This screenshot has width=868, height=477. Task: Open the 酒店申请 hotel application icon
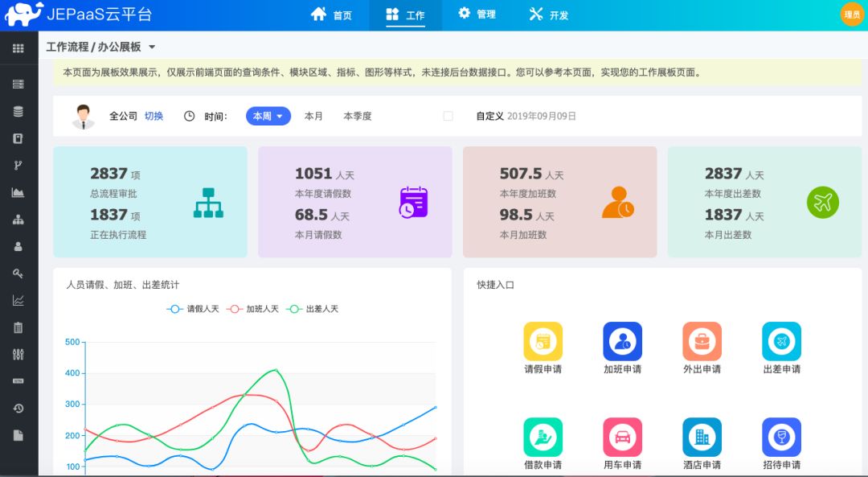click(x=702, y=437)
